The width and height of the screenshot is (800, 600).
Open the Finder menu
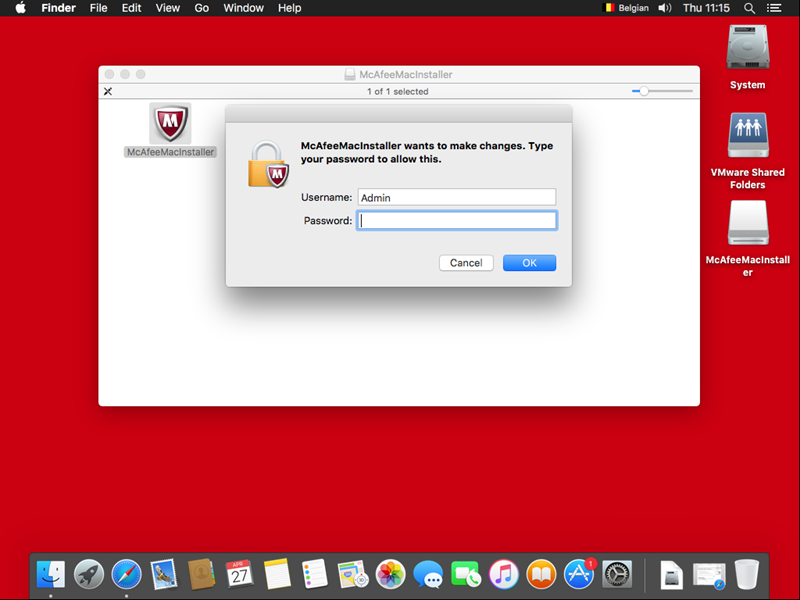click(59, 8)
